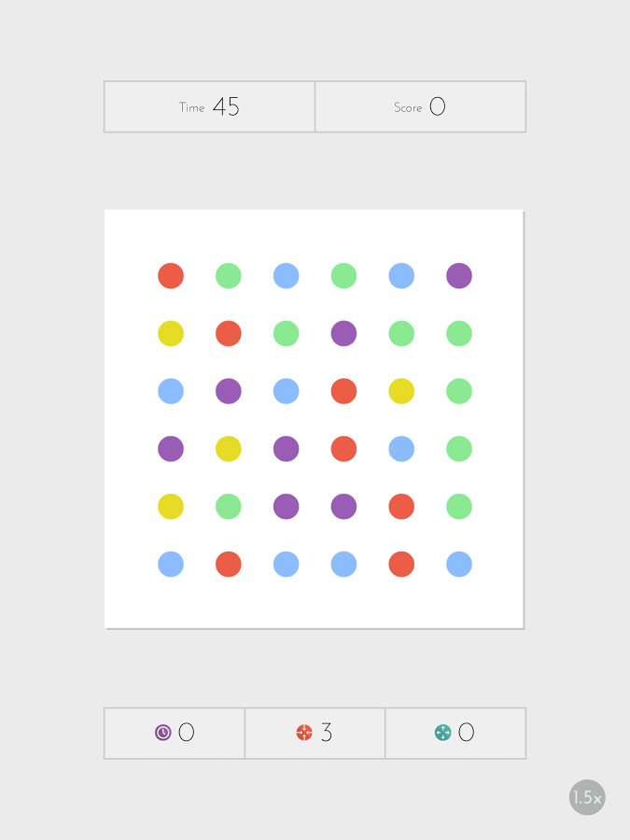Tap the green dot ending the second row
The width and height of the screenshot is (630, 840).
[458, 333]
